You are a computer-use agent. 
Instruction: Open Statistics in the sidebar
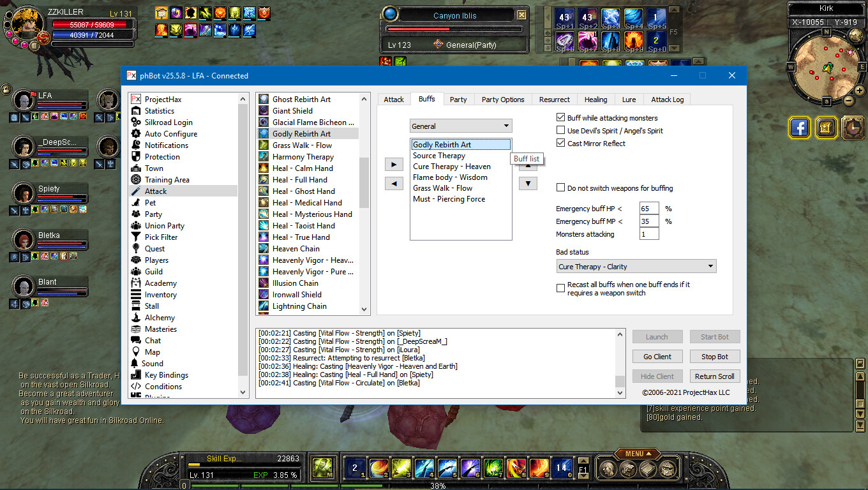click(159, 111)
